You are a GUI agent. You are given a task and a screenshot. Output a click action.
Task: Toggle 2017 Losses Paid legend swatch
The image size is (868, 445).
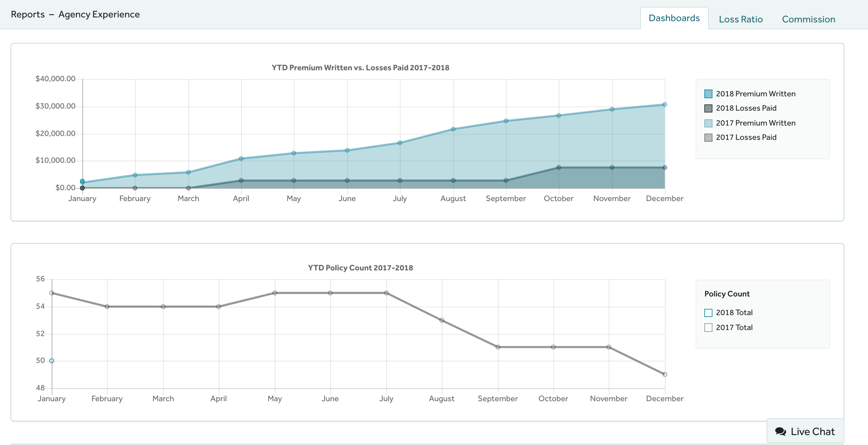(x=708, y=138)
